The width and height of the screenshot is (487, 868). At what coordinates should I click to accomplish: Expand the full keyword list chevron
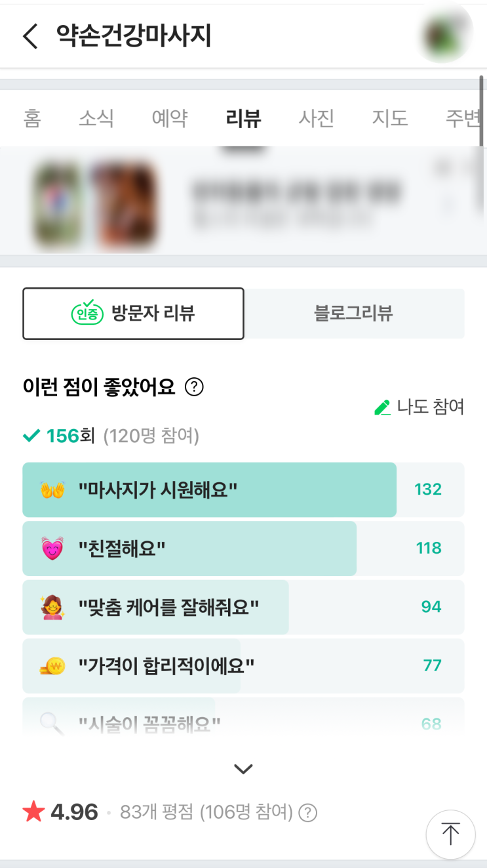click(x=243, y=769)
